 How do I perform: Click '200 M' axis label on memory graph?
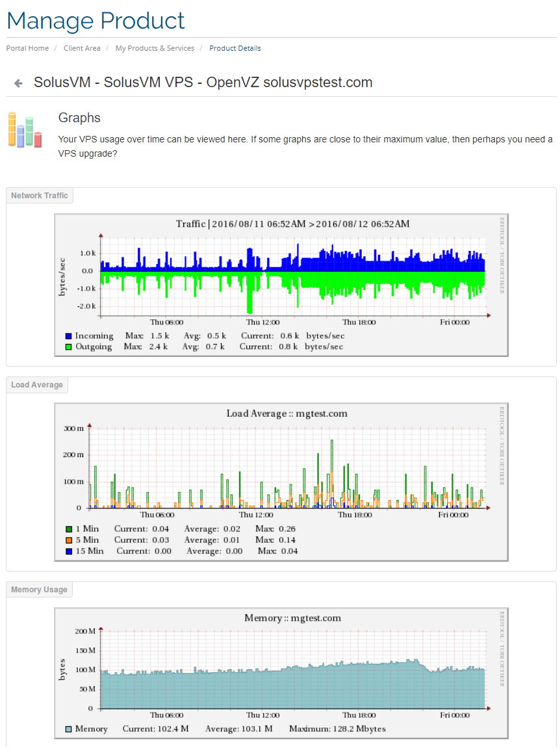point(85,631)
